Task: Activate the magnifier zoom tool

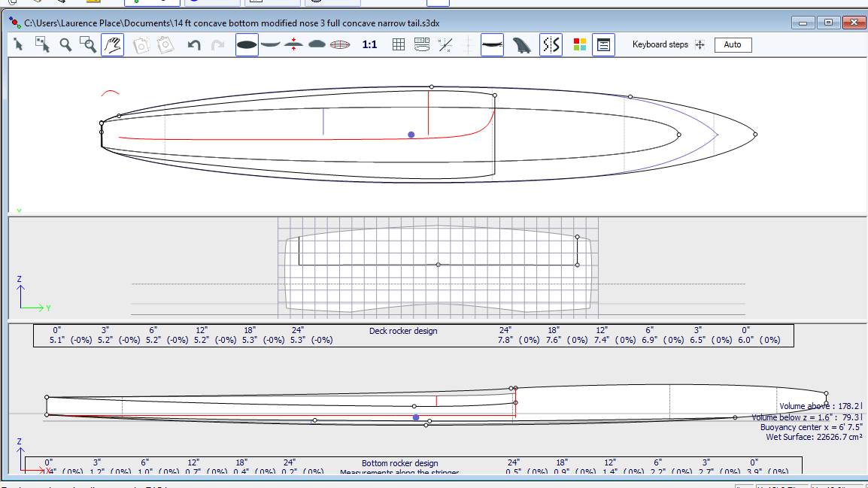Action: pyautogui.click(x=65, y=45)
